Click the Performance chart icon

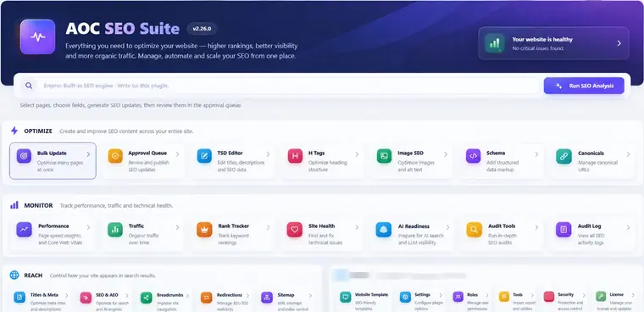(24, 230)
